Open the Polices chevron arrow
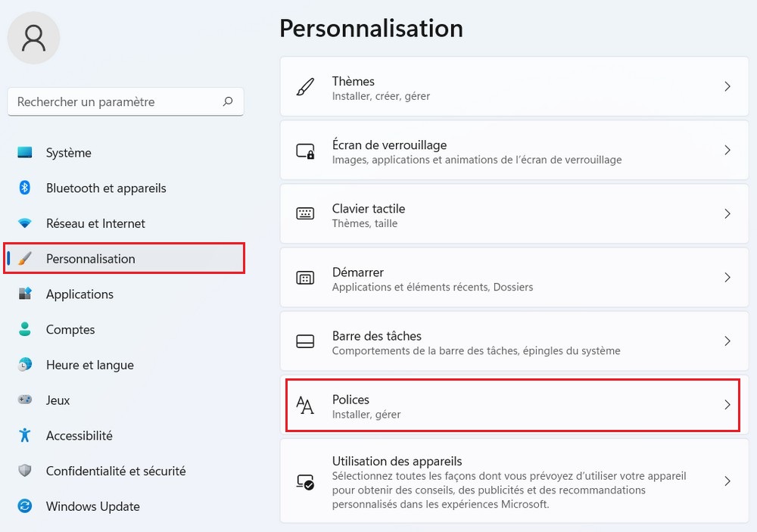This screenshot has width=757, height=532. [x=727, y=405]
